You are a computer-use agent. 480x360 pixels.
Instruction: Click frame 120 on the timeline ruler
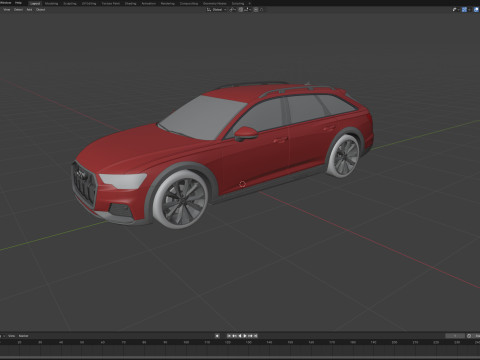pos(228,342)
